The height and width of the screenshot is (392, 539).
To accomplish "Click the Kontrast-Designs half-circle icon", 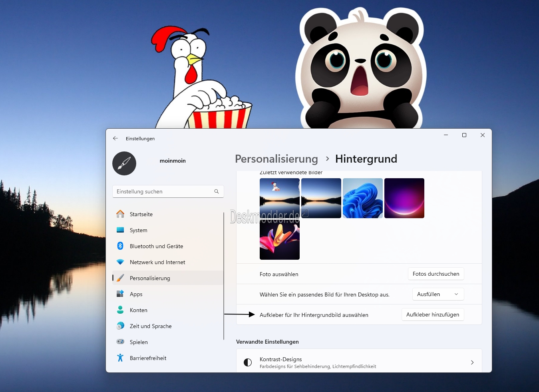I will [248, 362].
